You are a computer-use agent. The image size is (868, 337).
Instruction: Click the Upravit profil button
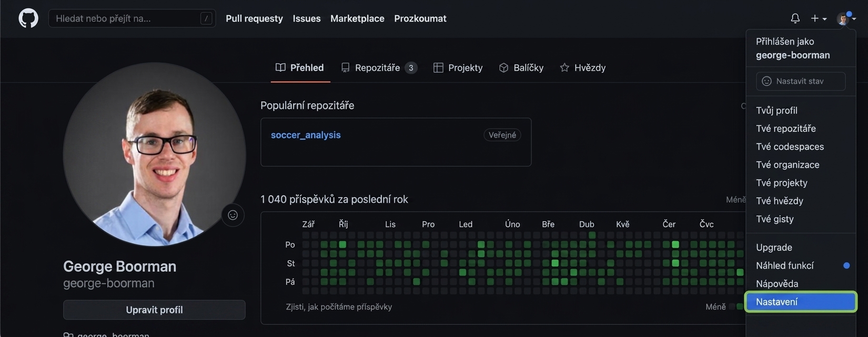154,310
